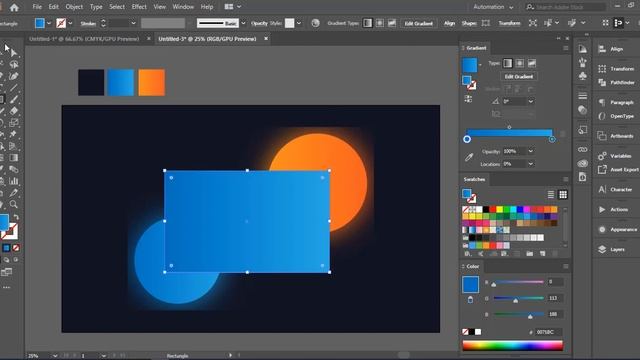This screenshot has height=360, width=640.
Task: Open the Basic brush definition dropdown
Action: pyautogui.click(x=243, y=23)
